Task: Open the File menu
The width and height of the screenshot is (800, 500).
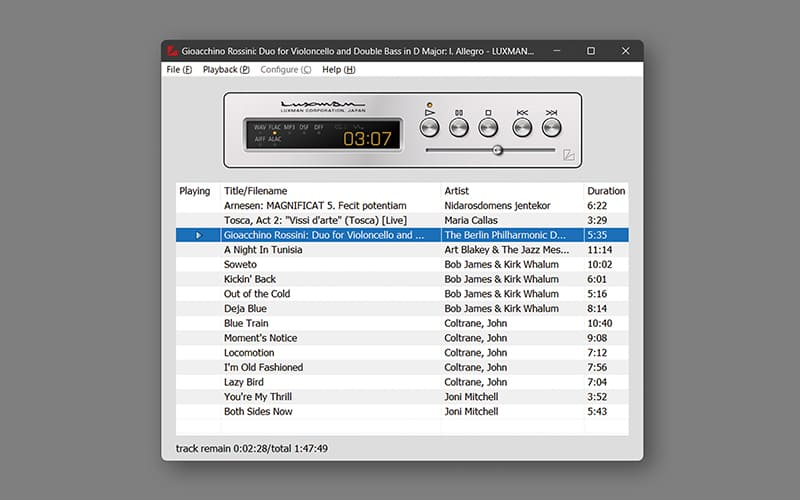Action: pos(179,69)
